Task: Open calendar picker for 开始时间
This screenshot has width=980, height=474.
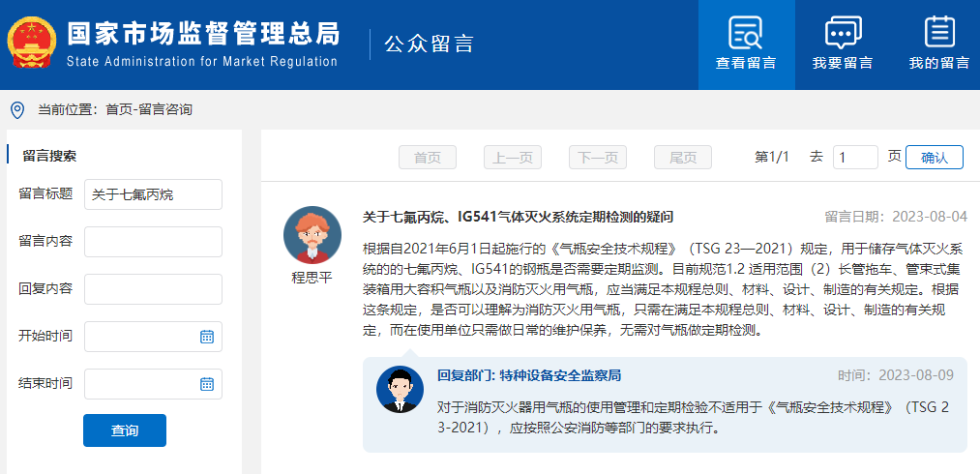Action: [x=207, y=337]
